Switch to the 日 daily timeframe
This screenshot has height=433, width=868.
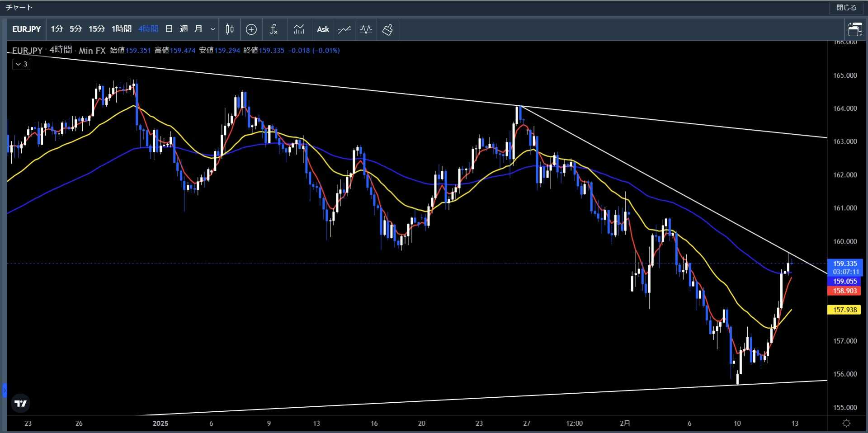(x=169, y=29)
